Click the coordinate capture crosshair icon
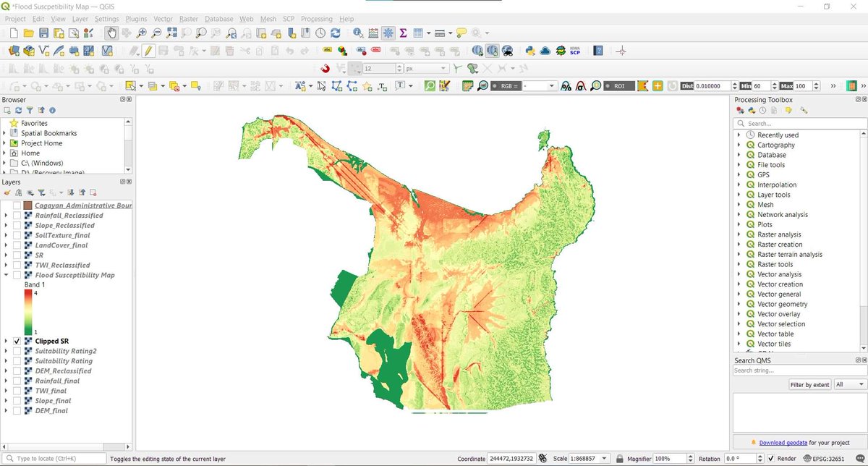Viewport: 868px width, 466px height. pos(621,51)
